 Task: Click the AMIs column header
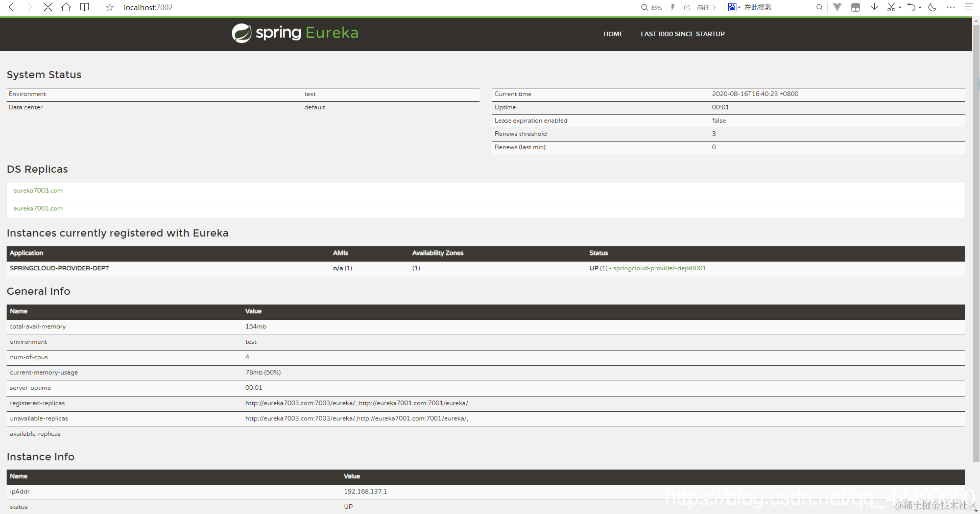[x=341, y=253]
